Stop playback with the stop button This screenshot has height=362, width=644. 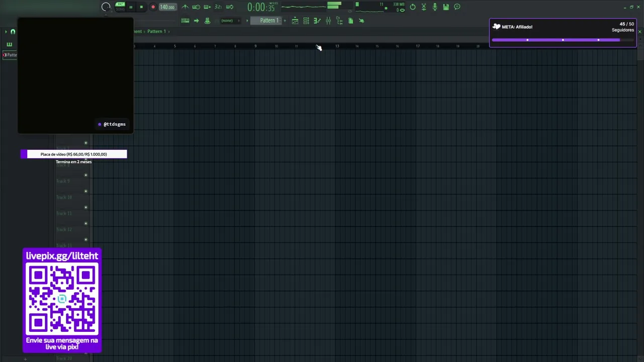coord(141,7)
